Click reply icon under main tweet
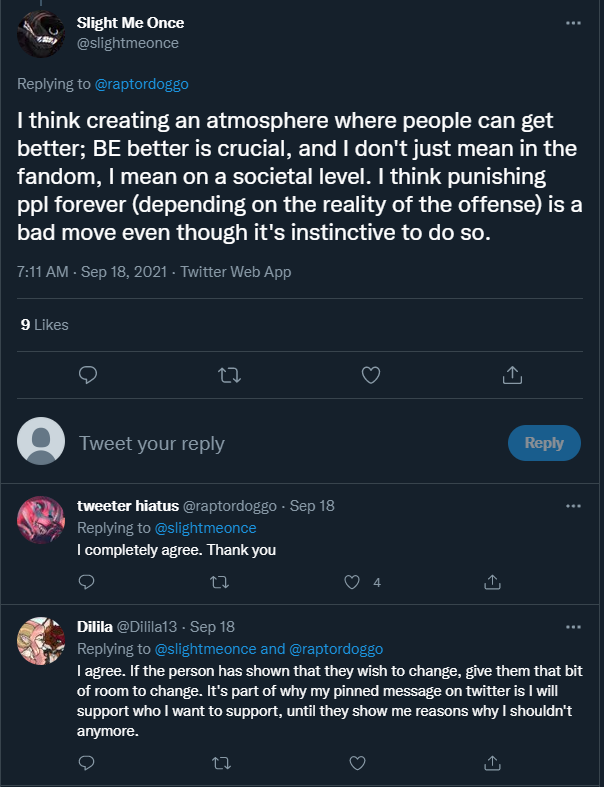 (88, 375)
